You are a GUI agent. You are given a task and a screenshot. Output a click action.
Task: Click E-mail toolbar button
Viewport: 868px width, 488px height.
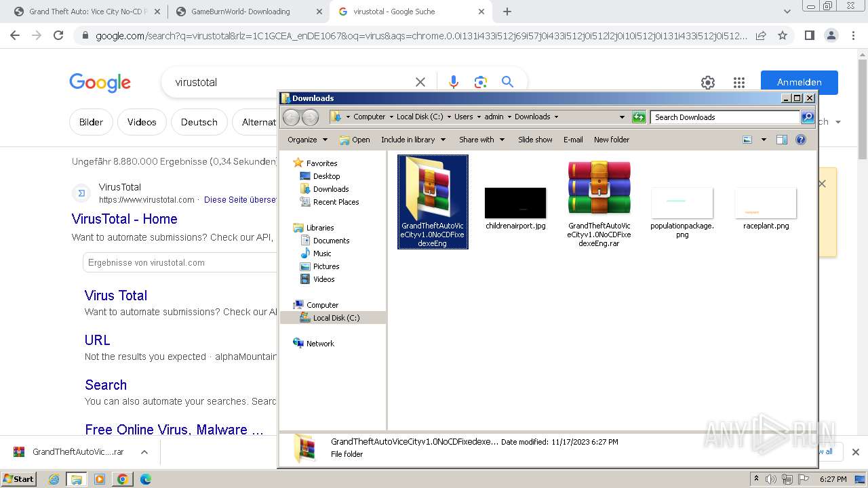tap(573, 140)
